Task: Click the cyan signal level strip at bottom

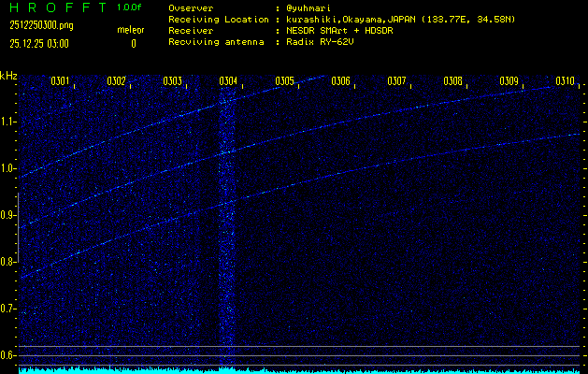Action: click(299, 369)
